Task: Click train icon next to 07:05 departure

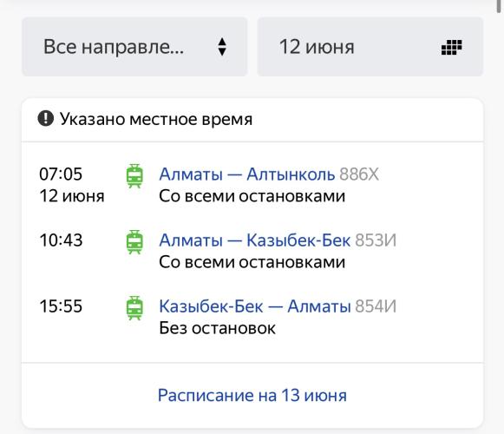Action: (x=134, y=176)
